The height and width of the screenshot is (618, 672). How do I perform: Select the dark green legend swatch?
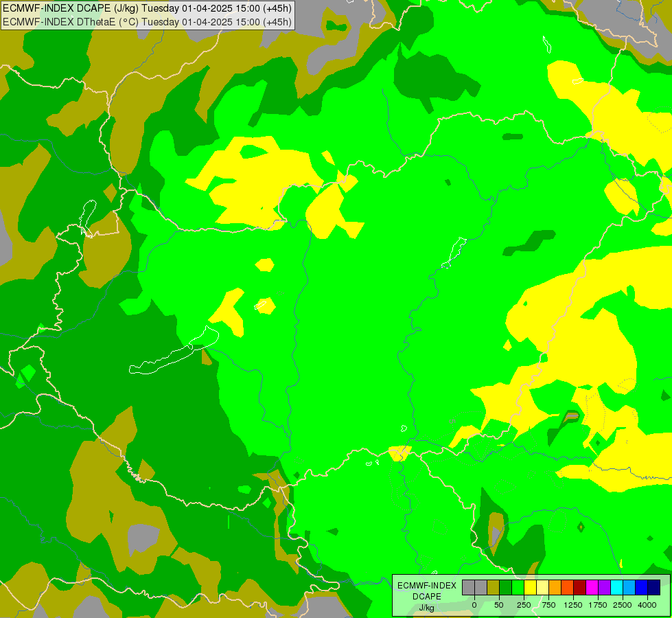pyautogui.click(x=506, y=587)
